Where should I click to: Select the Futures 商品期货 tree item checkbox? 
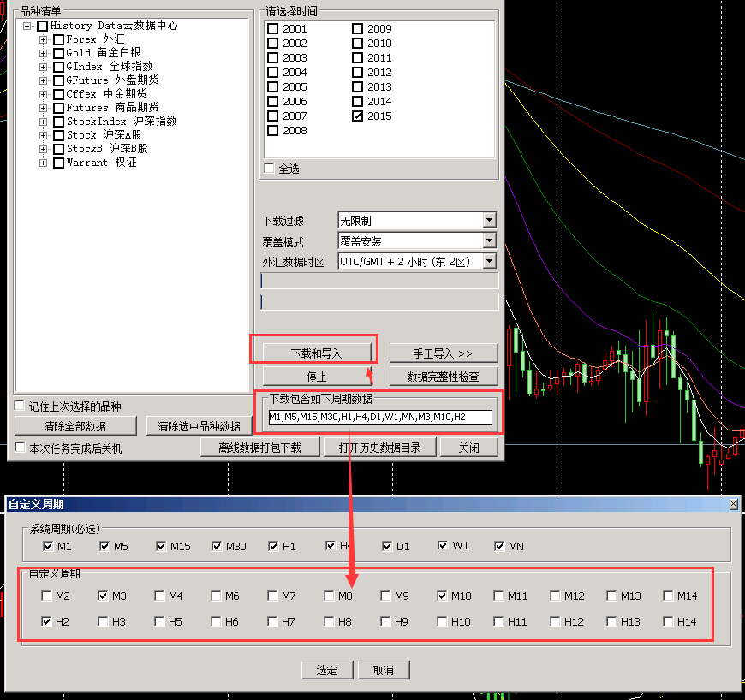58,108
